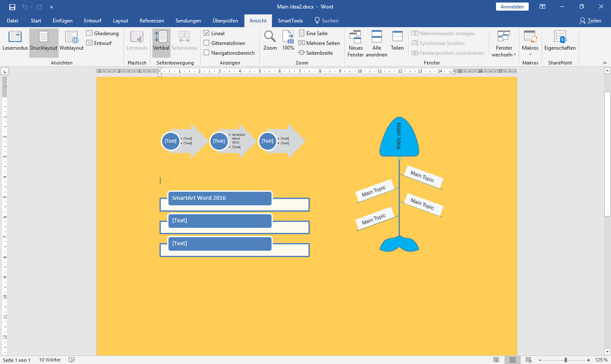Switch to web layout from the status bar

pyautogui.click(x=529, y=360)
